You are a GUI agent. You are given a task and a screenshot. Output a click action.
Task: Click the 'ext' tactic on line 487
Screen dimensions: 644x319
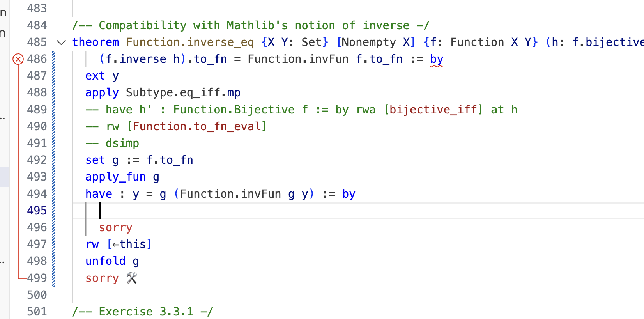point(95,76)
